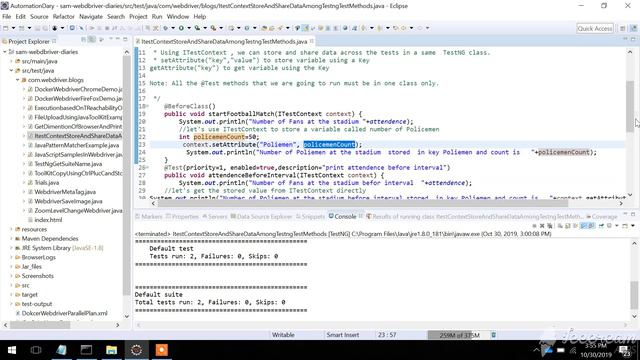Viewport: 640px width, 360px height.
Task: Toggle show console on standard error change
Action: tap(591, 226)
